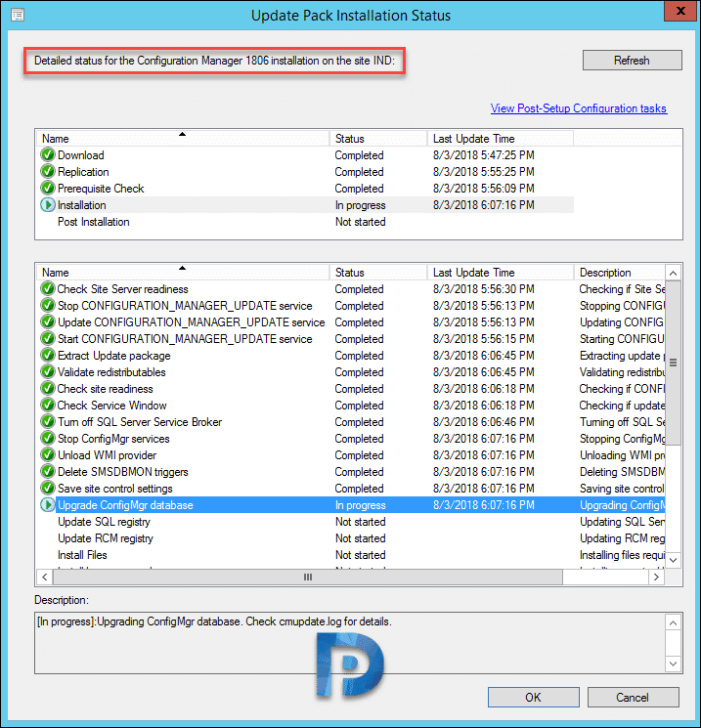Click the lower list vertical scrollbar down arrow
The height and width of the screenshot is (728, 701).
click(673, 560)
